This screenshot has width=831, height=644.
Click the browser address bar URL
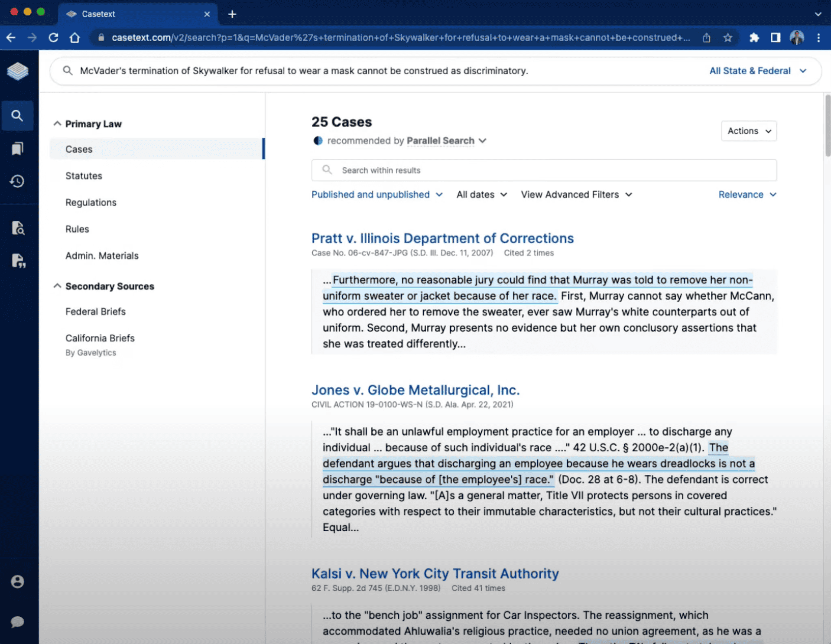coord(401,38)
